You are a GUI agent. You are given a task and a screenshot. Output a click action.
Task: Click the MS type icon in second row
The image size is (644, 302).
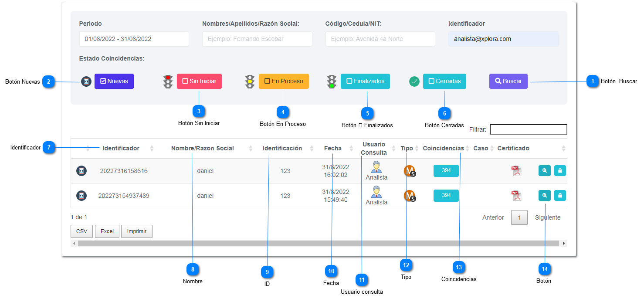click(410, 196)
